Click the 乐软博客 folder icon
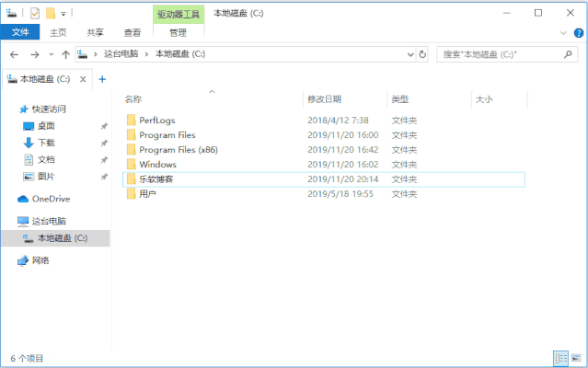 pos(132,179)
